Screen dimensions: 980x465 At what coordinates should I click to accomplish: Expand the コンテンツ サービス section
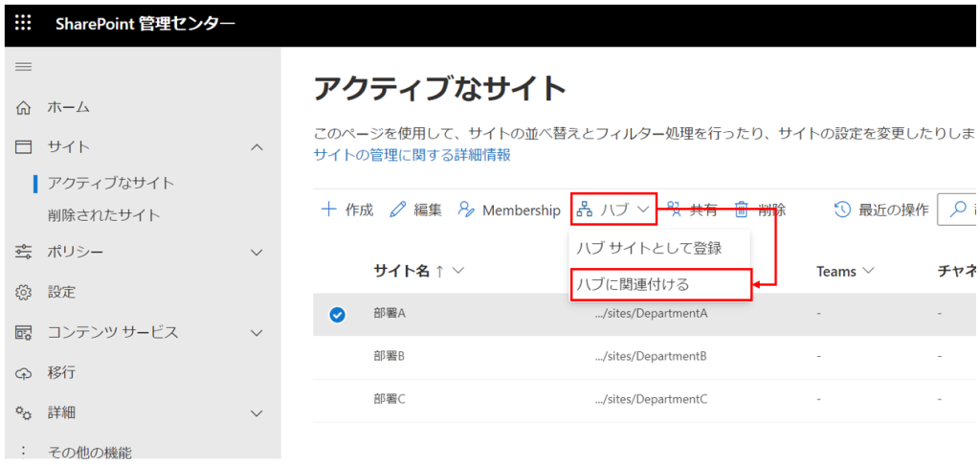click(x=256, y=332)
